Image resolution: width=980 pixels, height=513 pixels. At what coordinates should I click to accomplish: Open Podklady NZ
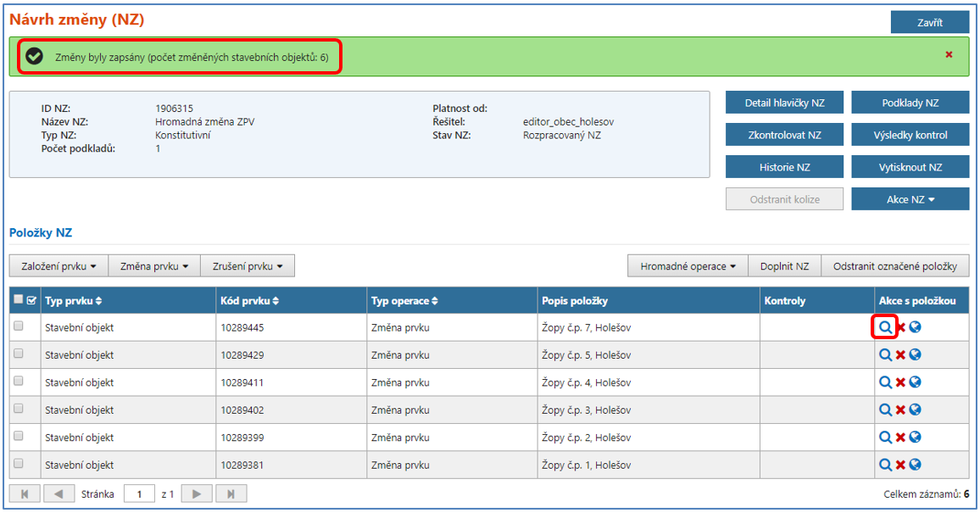click(x=910, y=103)
